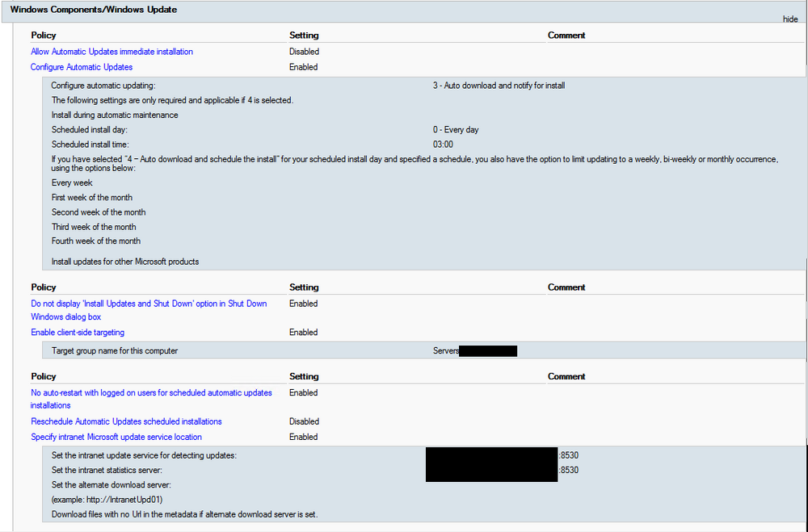Click 'Scheduled install day:' label
Viewport: 808px width, 532px height.
coord(89,130)
